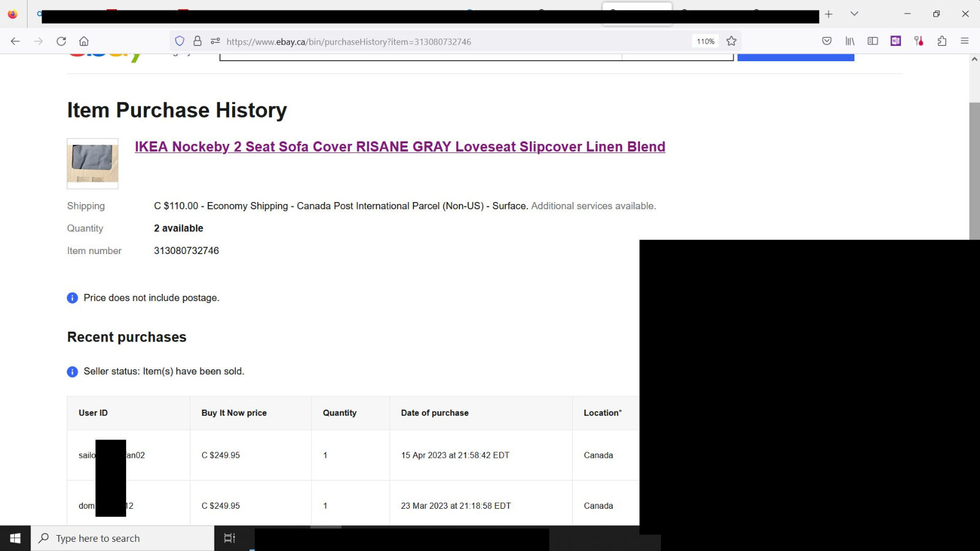View site security padlock details

[197, 41]
